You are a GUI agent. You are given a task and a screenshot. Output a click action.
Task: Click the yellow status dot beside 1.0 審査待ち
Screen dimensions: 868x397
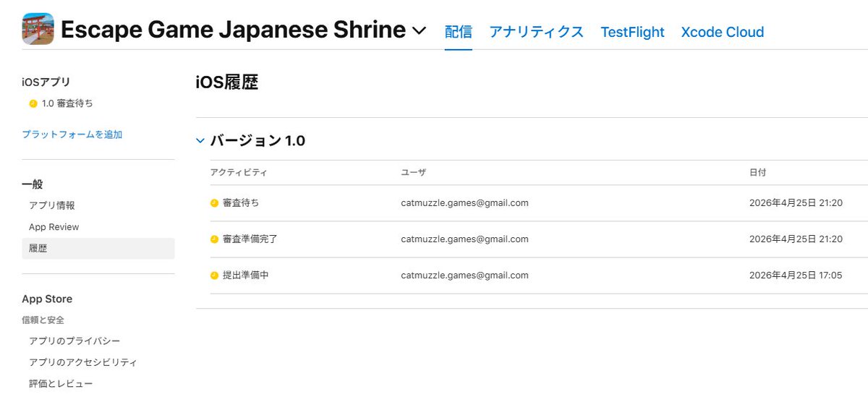33,103
